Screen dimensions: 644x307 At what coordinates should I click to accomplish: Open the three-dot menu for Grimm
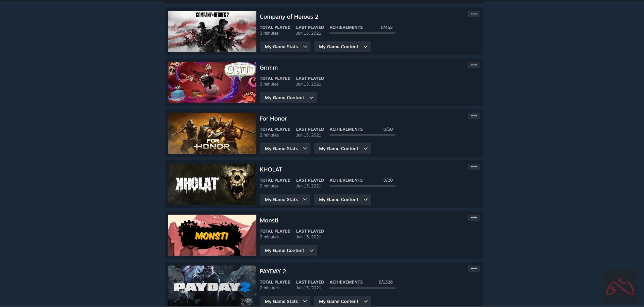pos(474,65)
